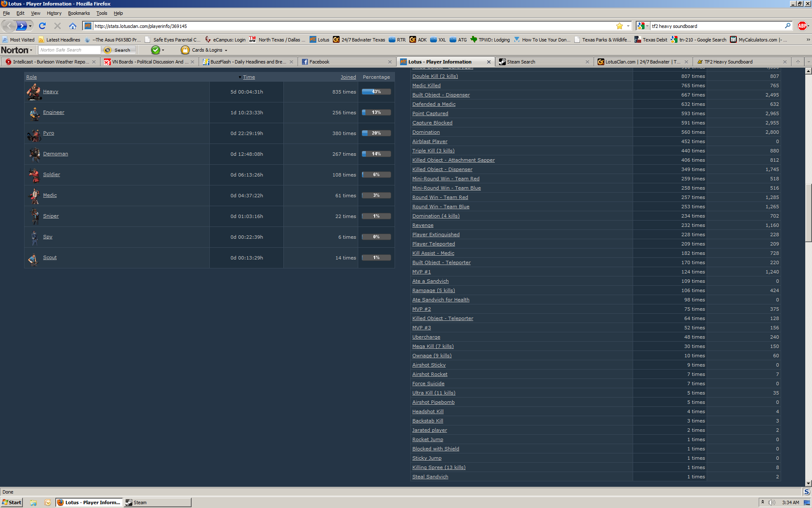Expand back/forward history dropdown arrow
This screenshot has height=508, width=812.
click(30, 26)
